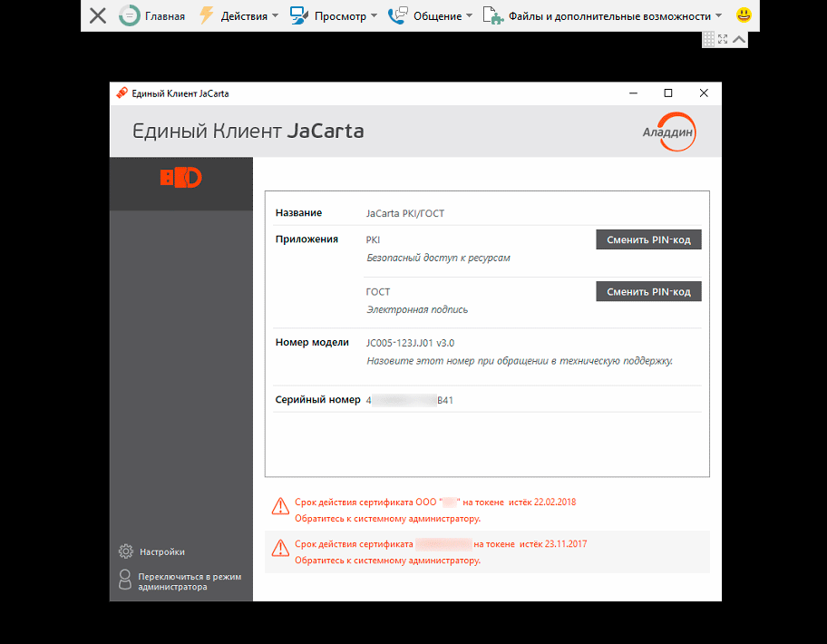Click the user icon for administrator mode
Viewport: 827px width, 644px height.
pos(125,579)
